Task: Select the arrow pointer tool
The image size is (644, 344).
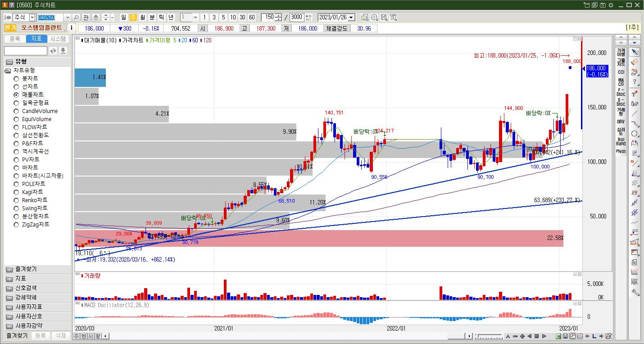Action: point(635,52)
